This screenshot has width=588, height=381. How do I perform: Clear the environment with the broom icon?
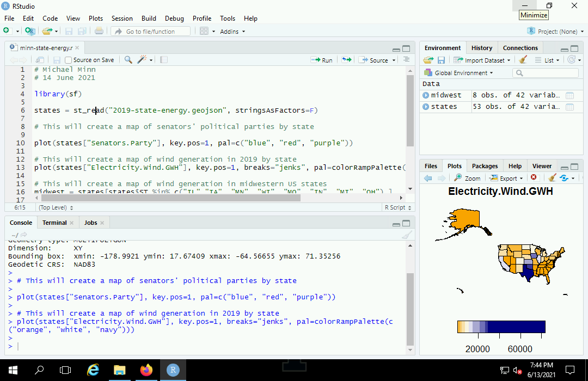(x=523, y=60)
